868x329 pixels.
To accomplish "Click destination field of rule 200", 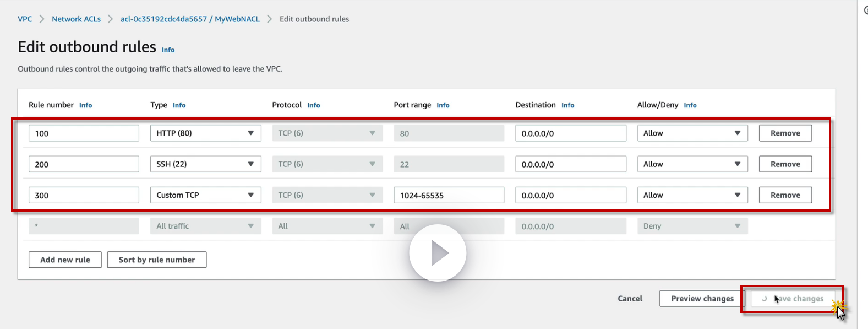I will click(x=570, y=164).
